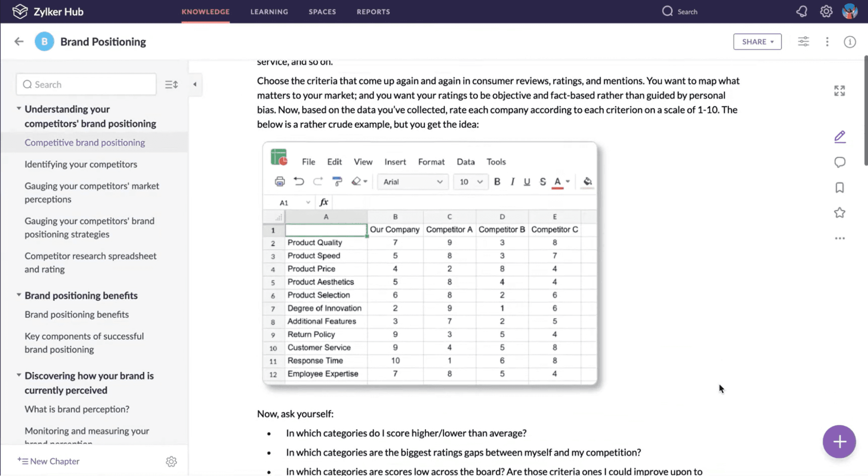Select the REPORTS tab
This screenshot has height=476, width=868.
[x=373, y=11]
